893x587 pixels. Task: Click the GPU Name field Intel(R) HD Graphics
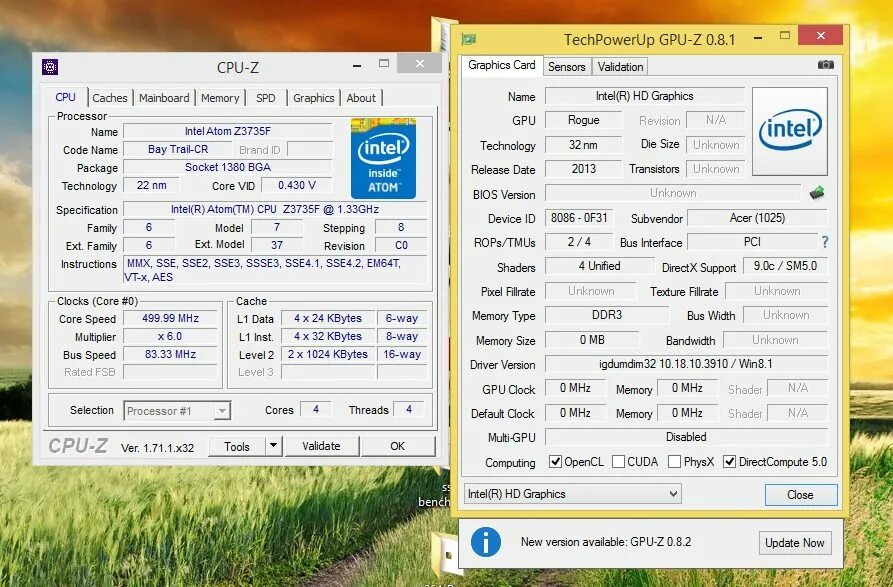pyautogui.click(x=645, y=96)
